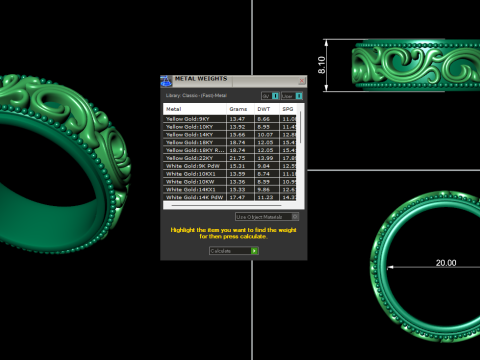Click the Metal Weights scale icon
This screenshot has width=480, height=360.
point(166,81)
